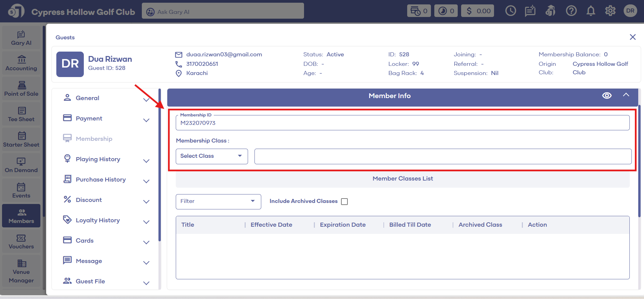Image resolution: width=644 pixels, height=299 pixels.
Task: Open the notifications bell icon
Action: (x=591, y=11)
